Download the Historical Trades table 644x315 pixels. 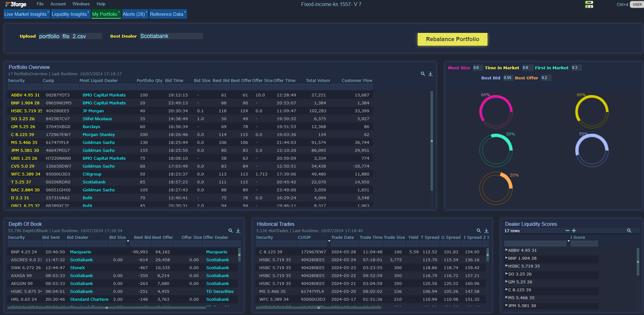coord(486,231)
